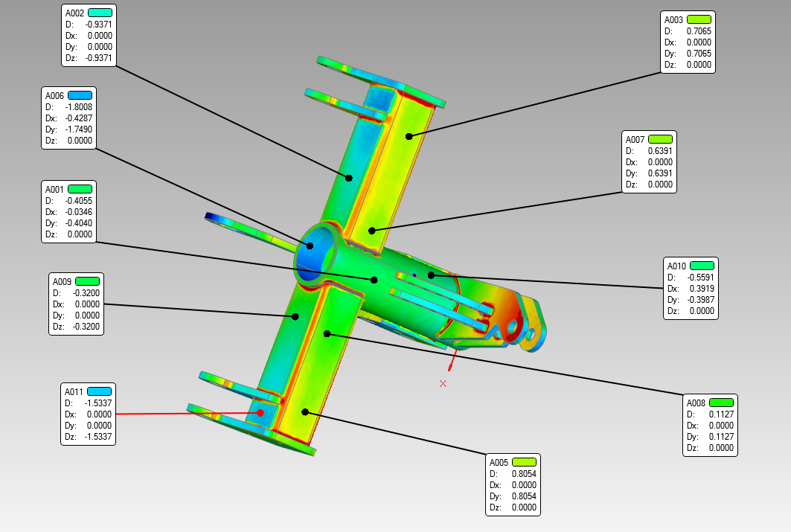Select the A002 annotation label

point(88,35)
